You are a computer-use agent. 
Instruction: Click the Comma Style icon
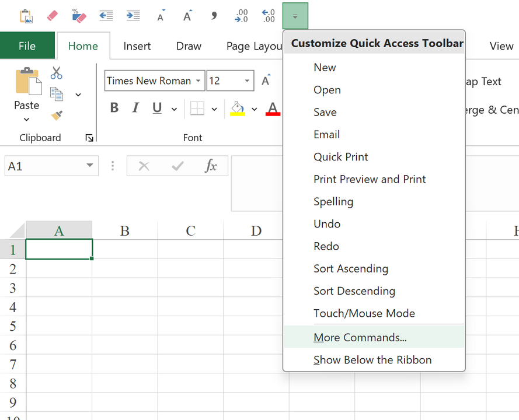click(214, 16)
